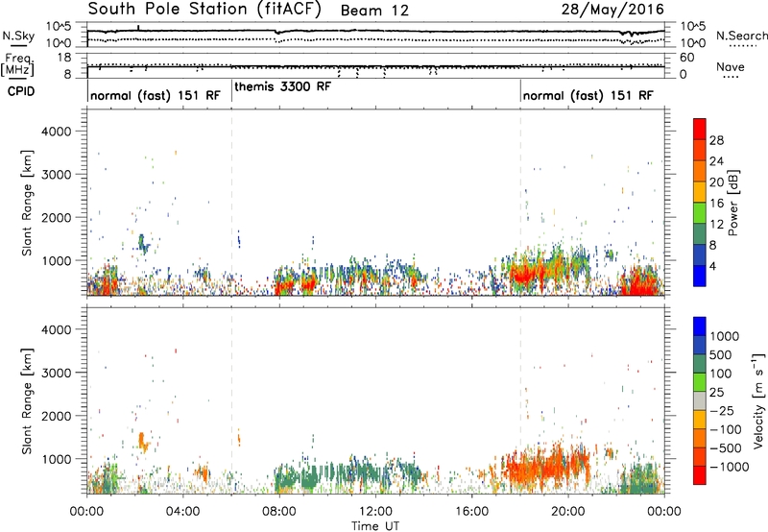Click the orange echo patch near 02:20 in velocity panel

pos(143,443)
